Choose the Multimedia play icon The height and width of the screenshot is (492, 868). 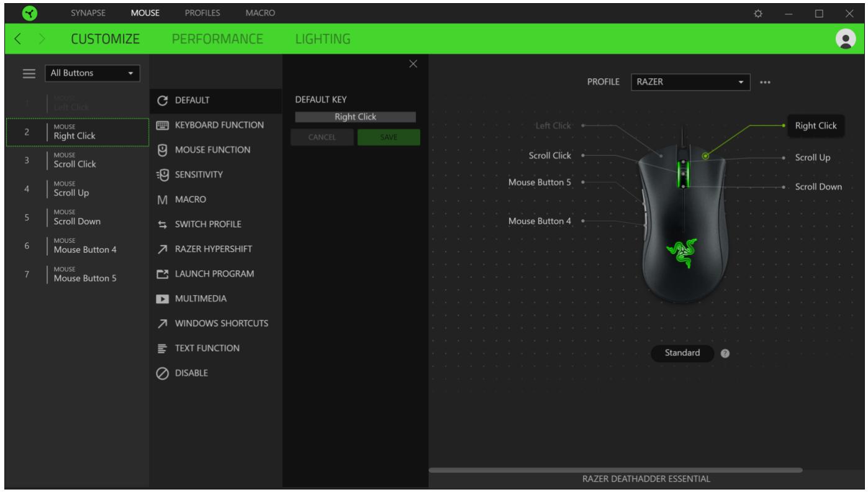pyautogui.click(x=163, y=299)
